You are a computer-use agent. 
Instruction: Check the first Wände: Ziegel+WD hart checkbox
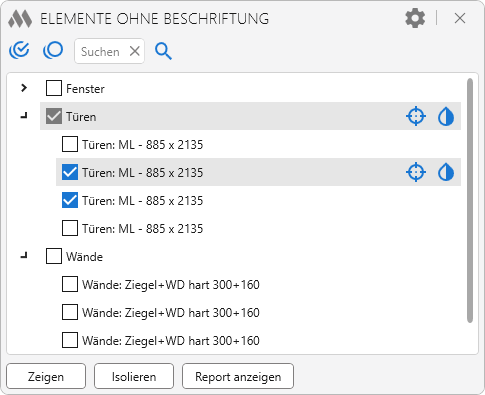[x=70, y=284]
